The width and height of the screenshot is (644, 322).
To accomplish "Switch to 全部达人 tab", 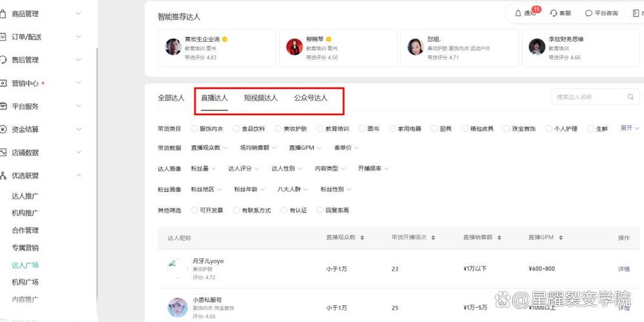I will 171,98.
